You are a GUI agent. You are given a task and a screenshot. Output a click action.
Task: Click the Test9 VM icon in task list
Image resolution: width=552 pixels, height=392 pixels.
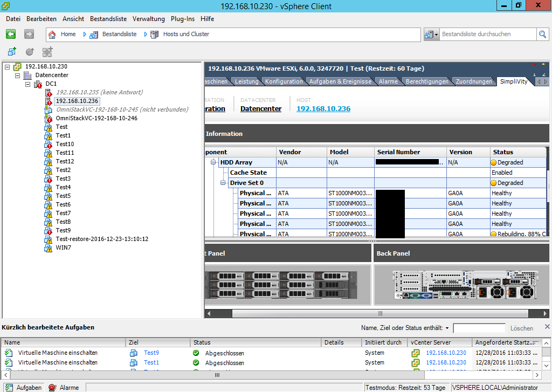[134, 353]
